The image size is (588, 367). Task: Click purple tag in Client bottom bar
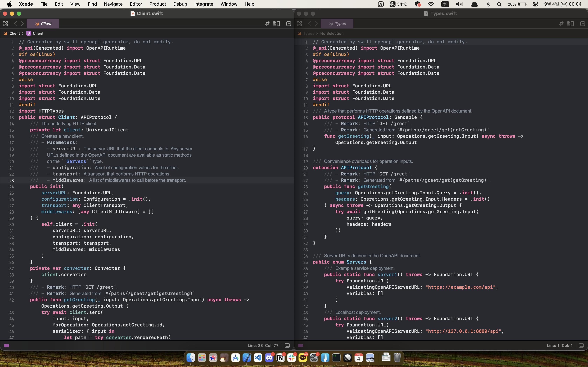click(x=6, y=345)
